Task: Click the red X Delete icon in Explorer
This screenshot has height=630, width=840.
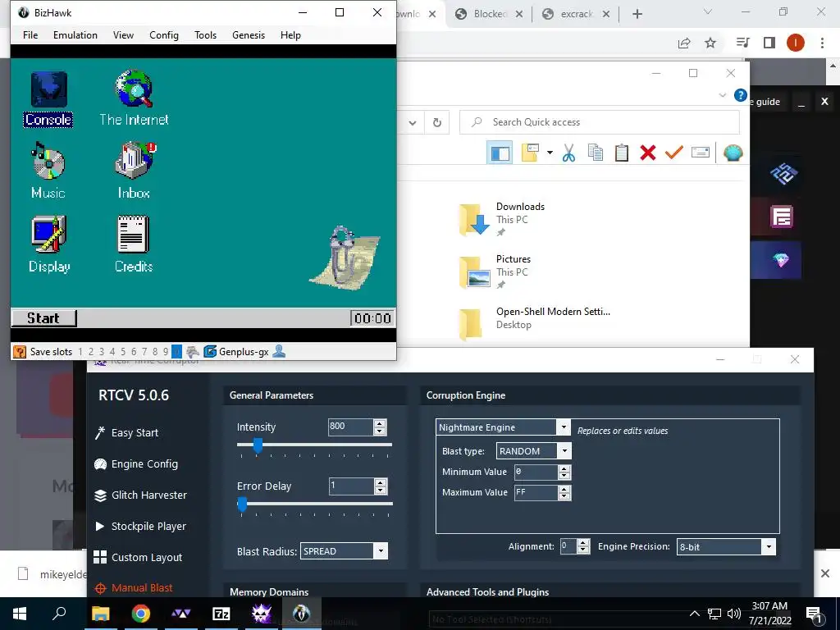Action: (x=648, y=153)
